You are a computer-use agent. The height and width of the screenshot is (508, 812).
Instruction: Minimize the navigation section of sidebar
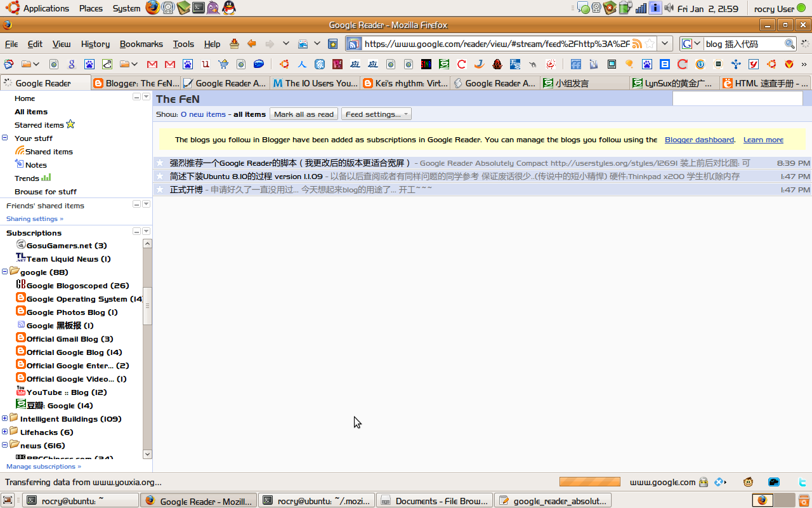tap(136, 97)
